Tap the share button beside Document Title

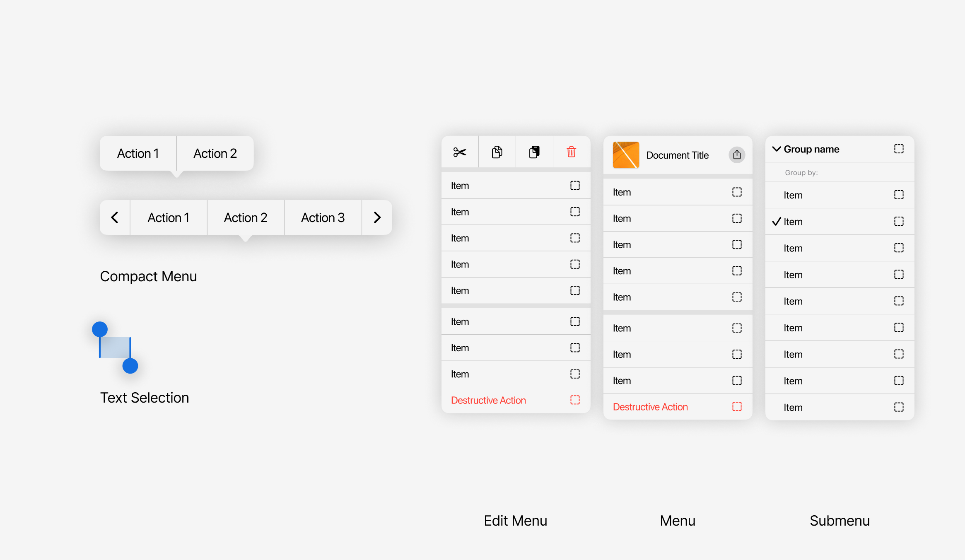pyautogui.click(x=737, y=155)
